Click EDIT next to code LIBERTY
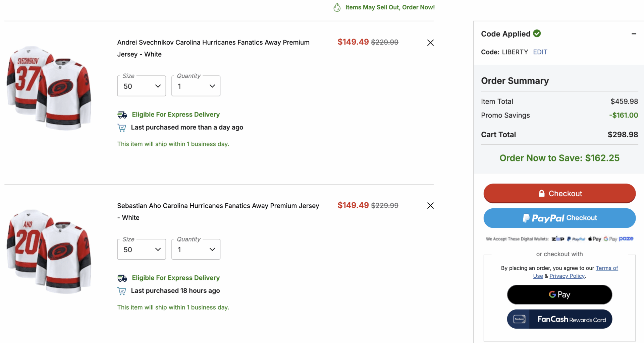This screenshot has width=644, height=343. 540,52
